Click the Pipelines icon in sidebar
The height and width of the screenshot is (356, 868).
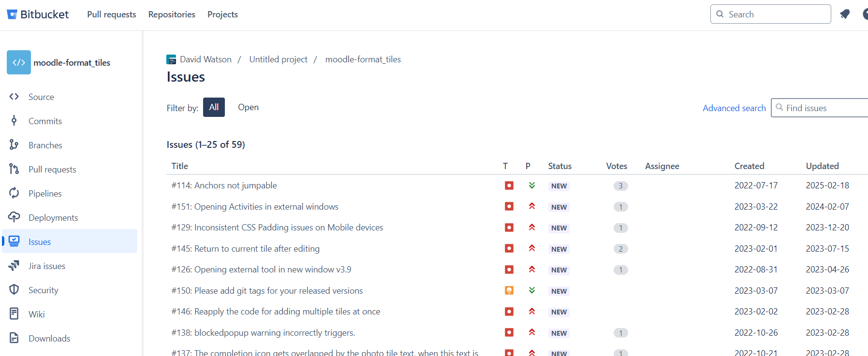[14, 193]
